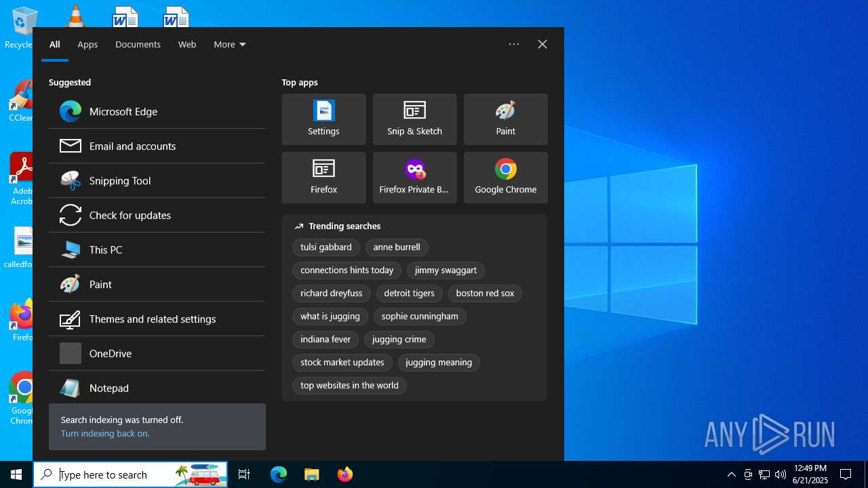868x488 pixels.
Task: Launch Paint from the Suggested list
Action: [x=157, y=285]
